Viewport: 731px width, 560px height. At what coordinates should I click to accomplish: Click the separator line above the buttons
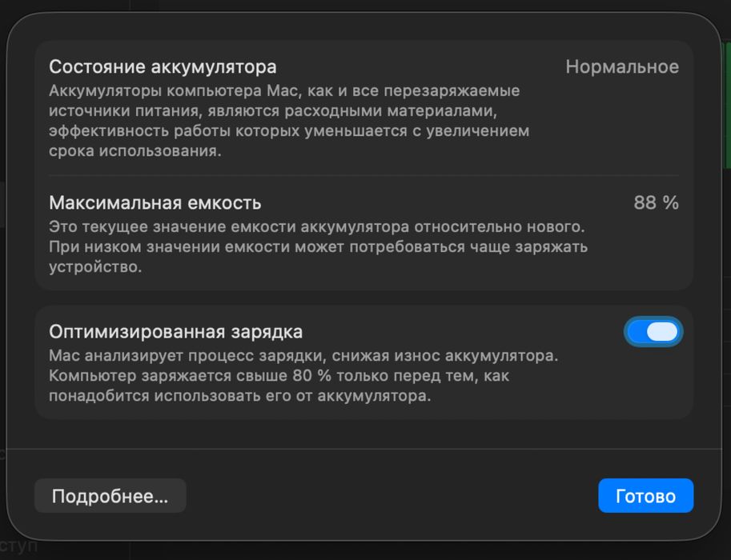point(363,449)
